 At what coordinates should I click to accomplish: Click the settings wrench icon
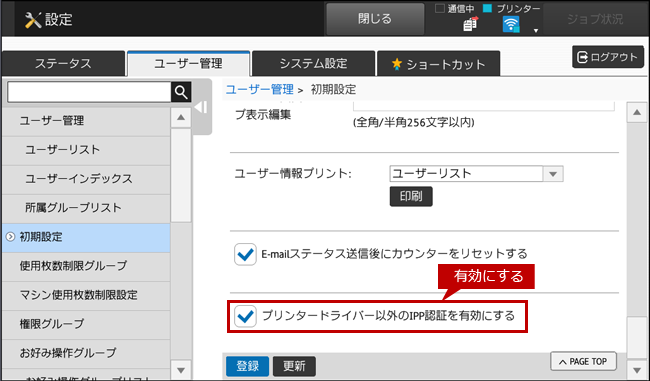(32, 20)
